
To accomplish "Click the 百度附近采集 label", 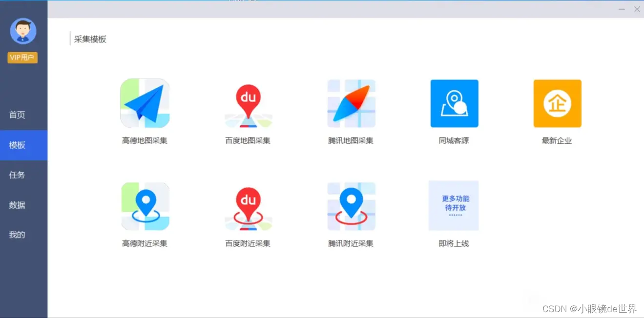I will (x=248, y=243).
